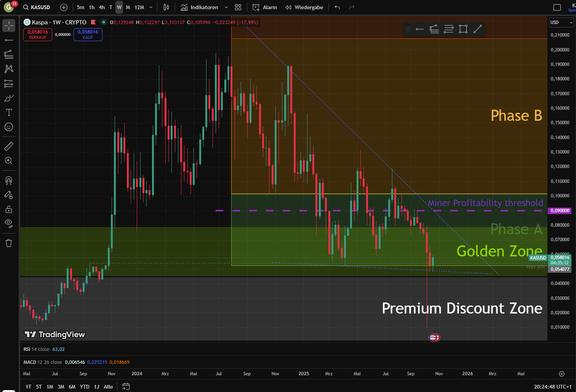Open Gann and Fibonacci tools
The height and width of the screenshot is (392, 576).
pyautogui.click(x=8, y=55)
